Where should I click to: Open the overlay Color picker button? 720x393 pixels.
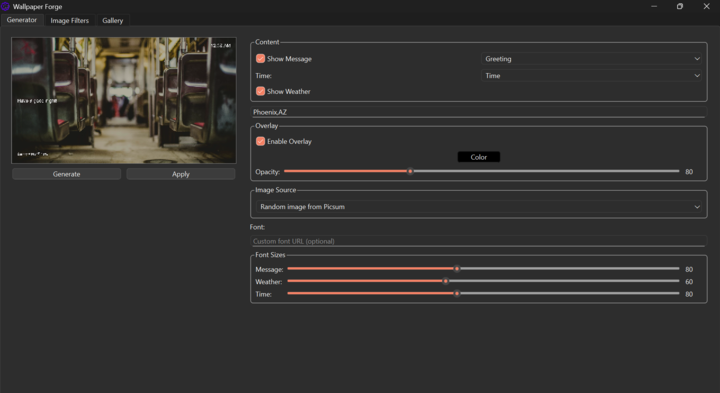coord(478,157)
